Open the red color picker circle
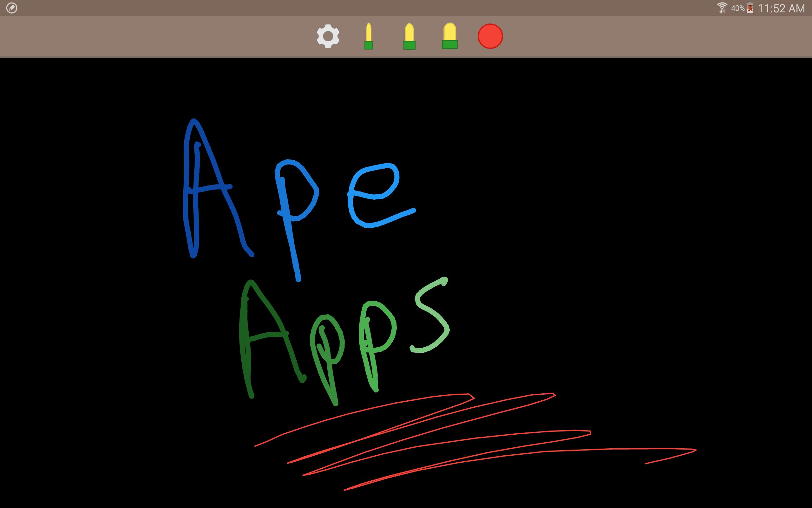The image size is (812, 508). [490, 36]
